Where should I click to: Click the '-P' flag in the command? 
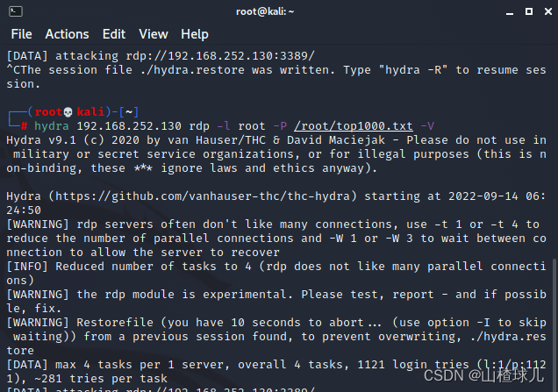click(x=280, y=126)
